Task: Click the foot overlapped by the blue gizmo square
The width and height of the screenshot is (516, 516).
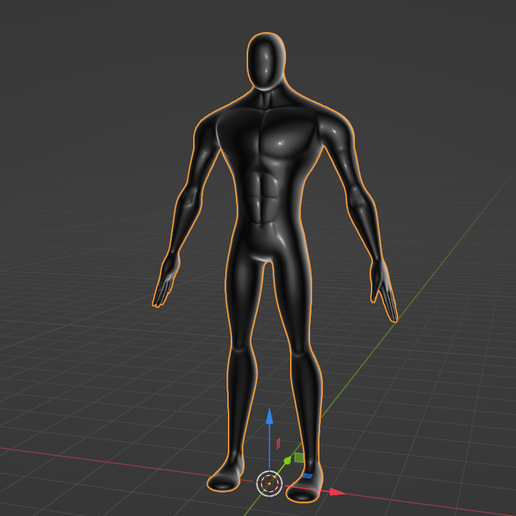Action: click(305, 485)
